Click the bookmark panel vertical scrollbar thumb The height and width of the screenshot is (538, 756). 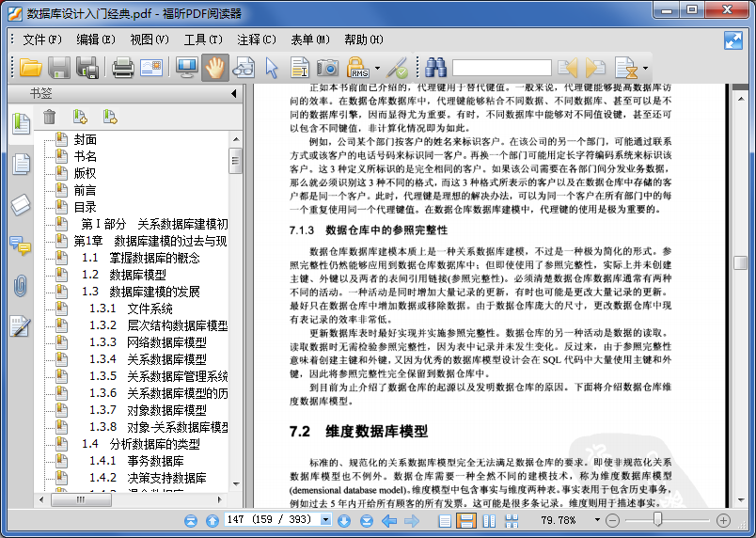pos(235,161)
